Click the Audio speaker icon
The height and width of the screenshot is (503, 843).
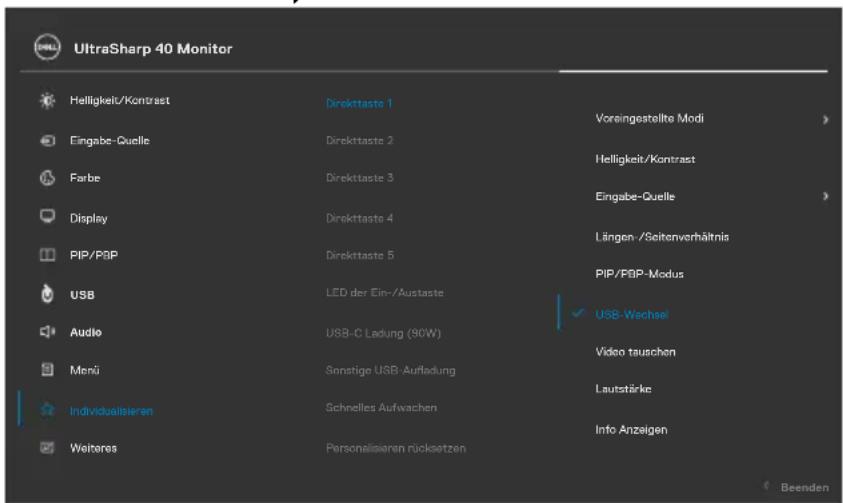click(47, 332)
